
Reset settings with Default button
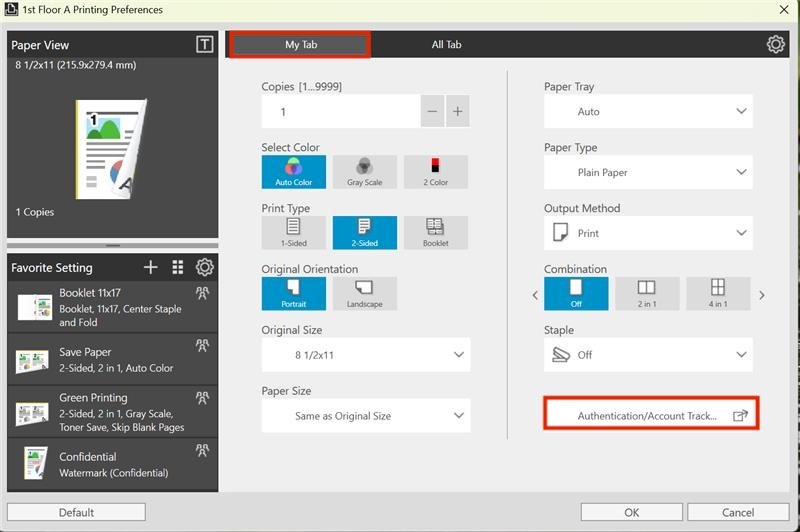point(76,512)
